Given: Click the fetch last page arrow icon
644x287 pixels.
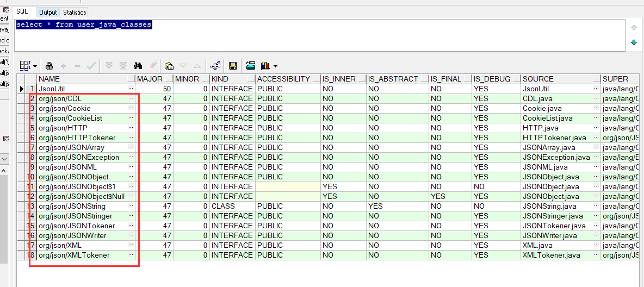Looking at the screenshot, I should point(123,66).
